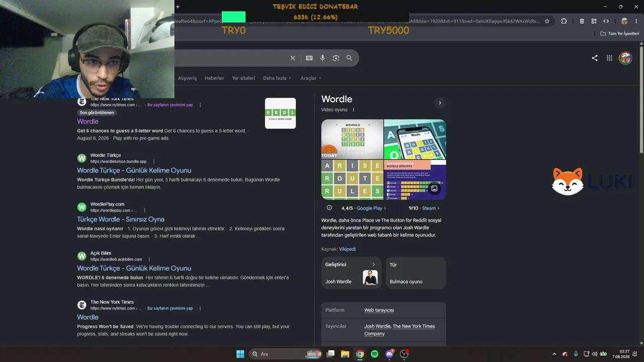Click the Son görüntülenen label

[97, 113]
